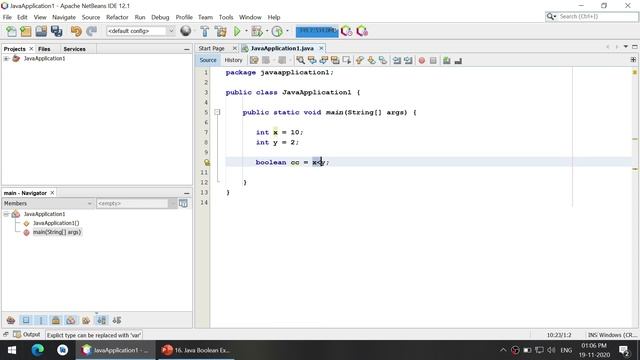Toggle Show Fields filter in Navigator
Viewport: 640px width, 360px height.
pos(26,320)
